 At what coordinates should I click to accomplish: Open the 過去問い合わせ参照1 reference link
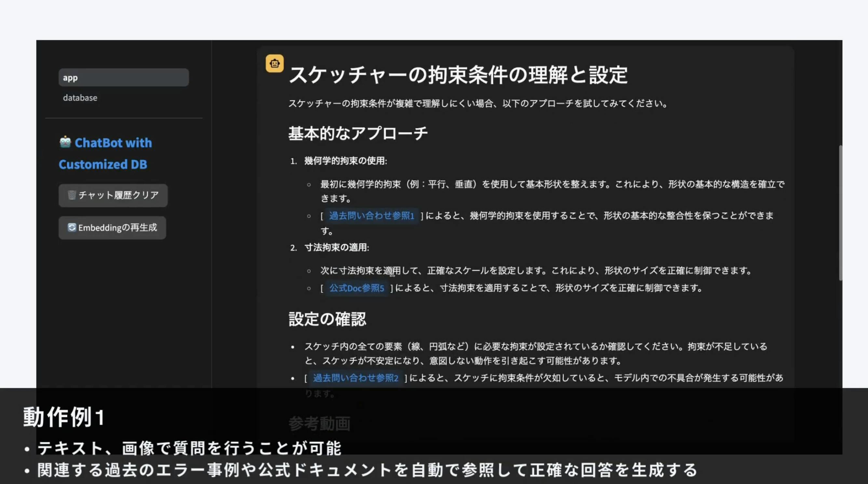tap(371, 216)
